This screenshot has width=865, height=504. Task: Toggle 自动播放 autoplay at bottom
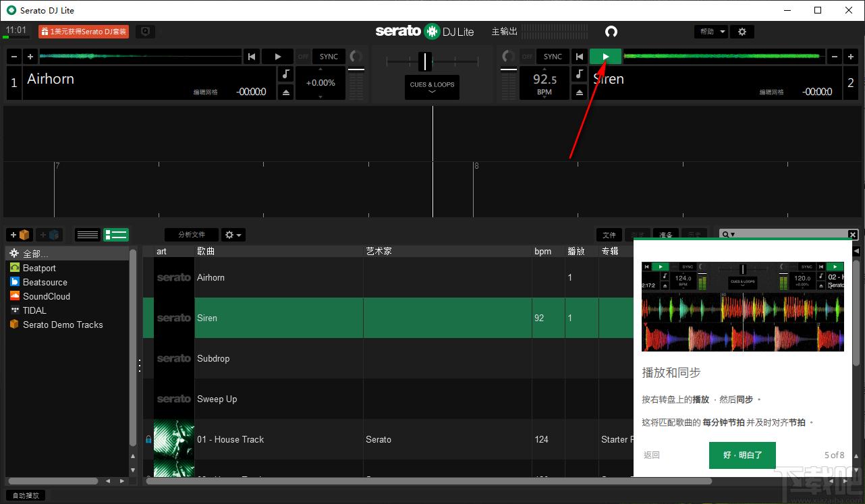26,495
